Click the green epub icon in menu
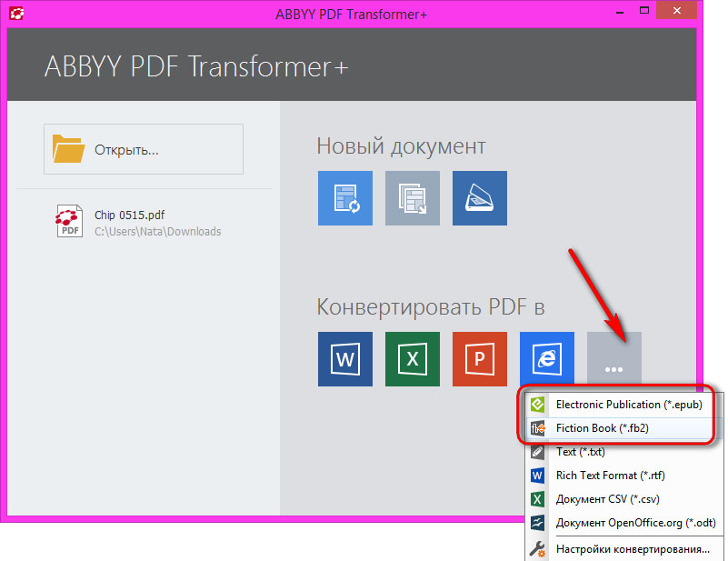This screenshot has height=561, width=728. [x=538, y=405]
